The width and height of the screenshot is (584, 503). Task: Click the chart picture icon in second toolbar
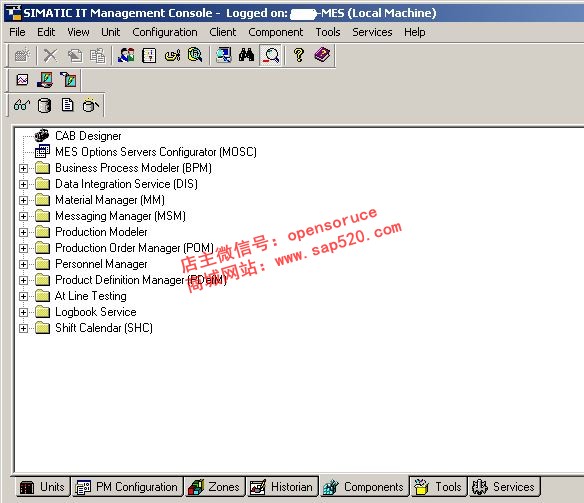[x=22, y=80]
